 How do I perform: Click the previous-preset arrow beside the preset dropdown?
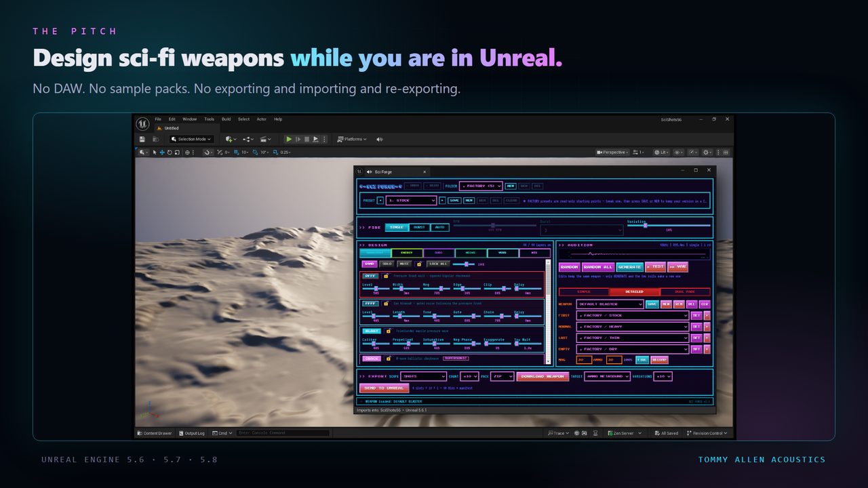(x=380, y=201)
